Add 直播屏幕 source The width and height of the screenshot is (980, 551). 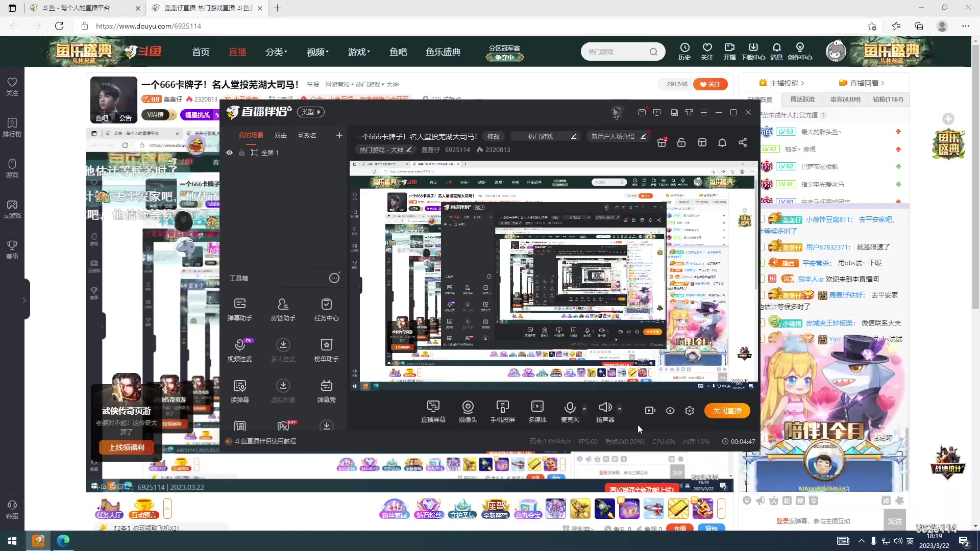pyautogui.click(x=433, y=411)
